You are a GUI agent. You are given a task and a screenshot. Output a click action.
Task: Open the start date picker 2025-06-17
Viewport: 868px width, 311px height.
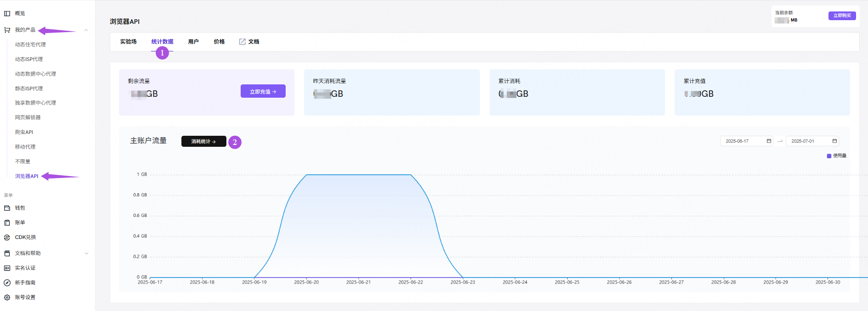746,141
